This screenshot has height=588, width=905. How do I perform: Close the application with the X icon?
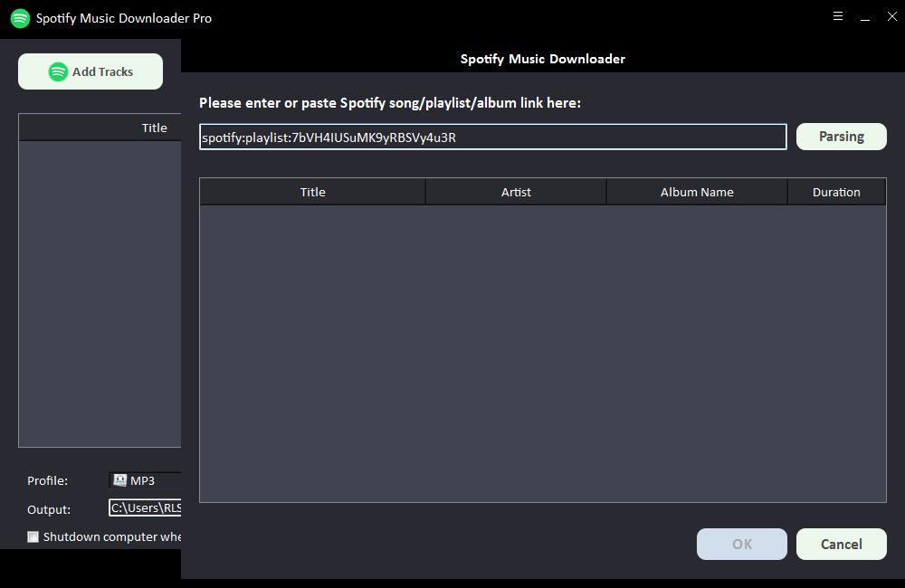(x=891, y=16)
